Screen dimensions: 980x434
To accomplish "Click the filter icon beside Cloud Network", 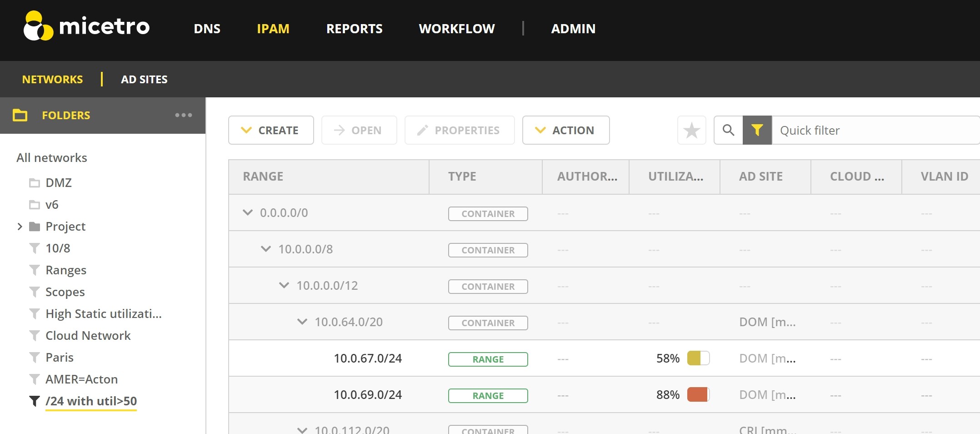I will (35, 336).
